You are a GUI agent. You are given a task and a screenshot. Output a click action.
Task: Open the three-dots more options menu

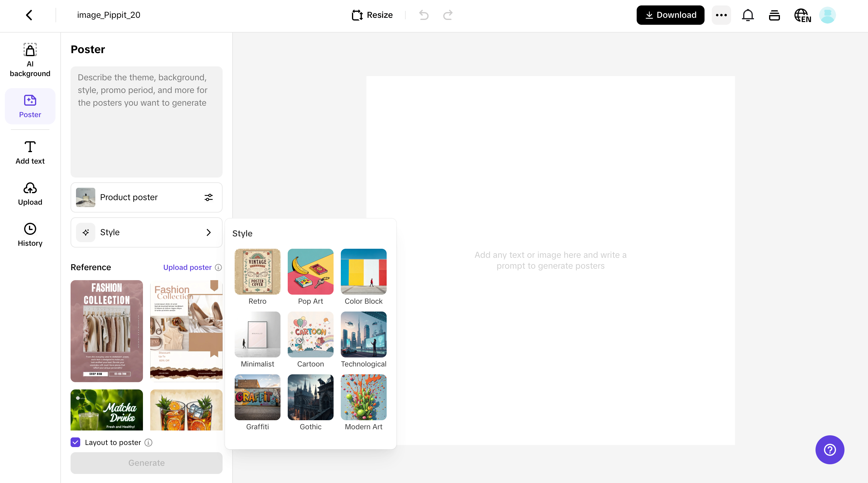[x=721, y=15]
